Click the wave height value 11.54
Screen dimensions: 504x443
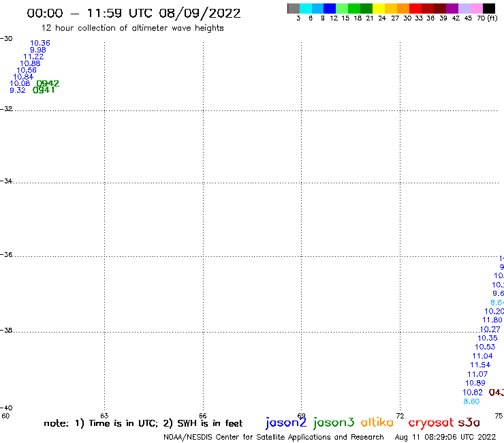pos(480,365)
